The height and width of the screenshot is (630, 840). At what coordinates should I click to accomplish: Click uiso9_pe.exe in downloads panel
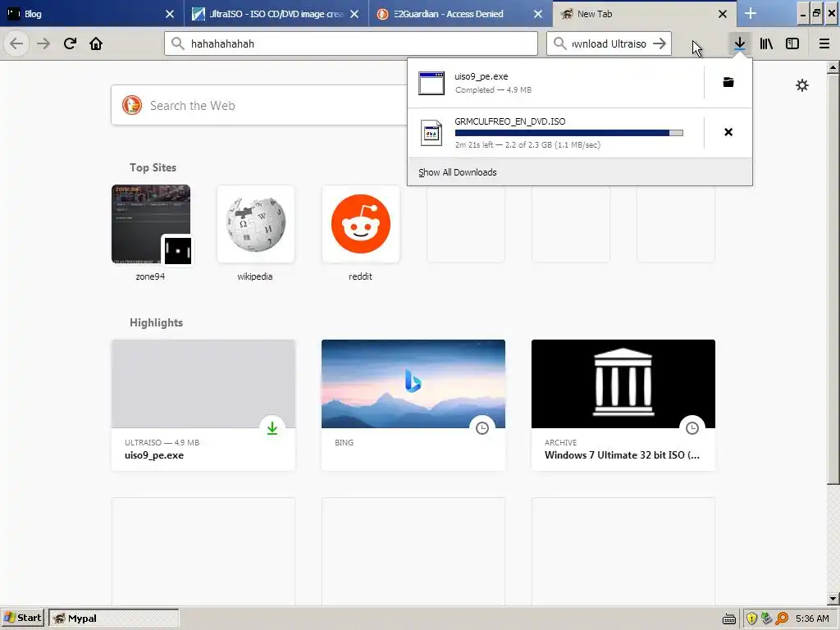point(555,83)
